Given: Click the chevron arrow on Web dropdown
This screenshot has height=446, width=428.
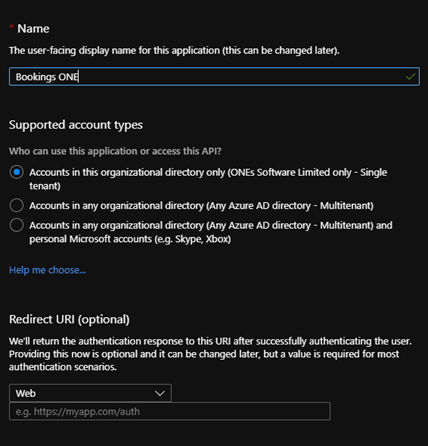Looking at the screenshot, I should [x=160, y=393].
